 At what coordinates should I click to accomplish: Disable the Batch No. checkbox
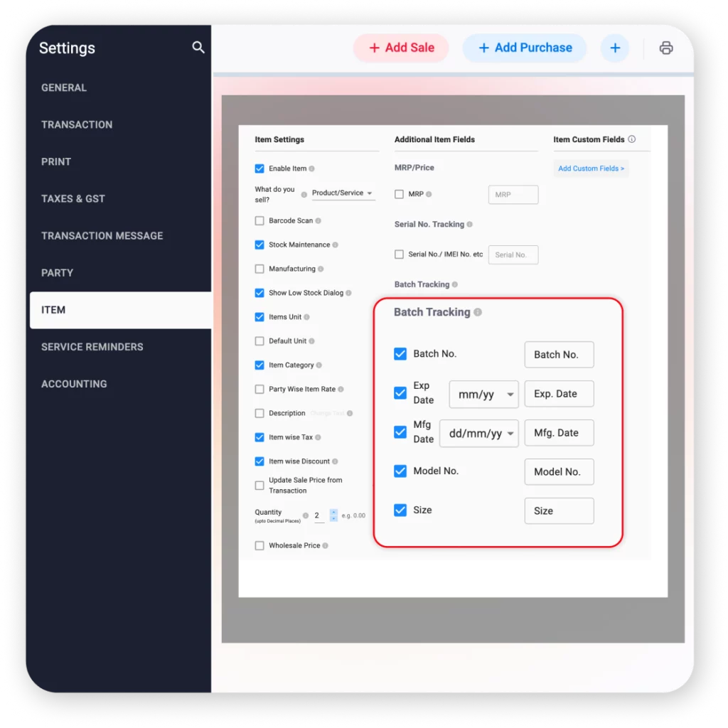(400, 354)
